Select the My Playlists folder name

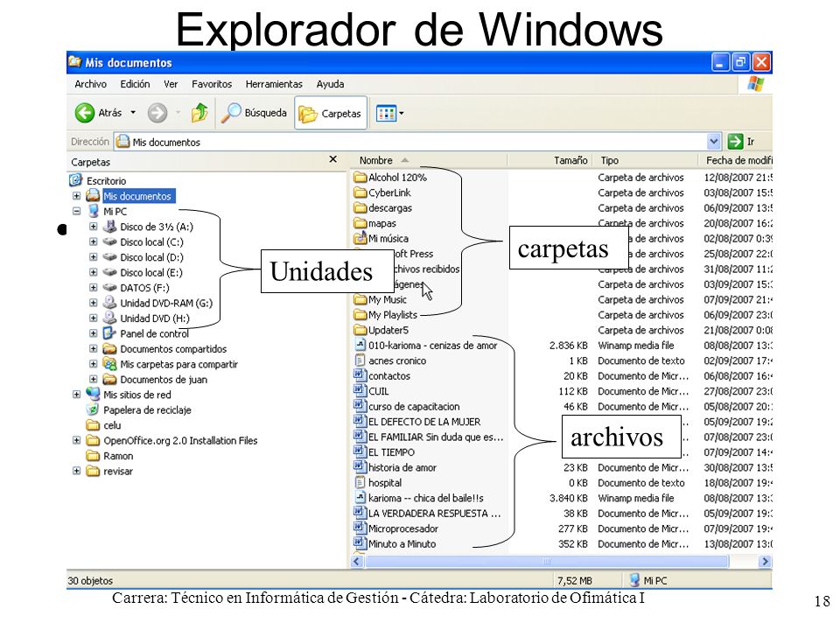coord(392,315)
